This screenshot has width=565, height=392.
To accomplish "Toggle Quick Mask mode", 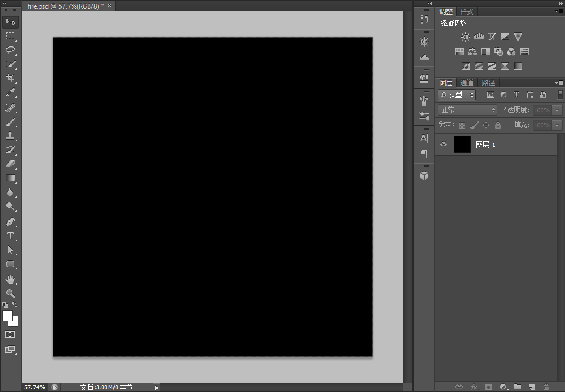I will (x=10, y=334).
